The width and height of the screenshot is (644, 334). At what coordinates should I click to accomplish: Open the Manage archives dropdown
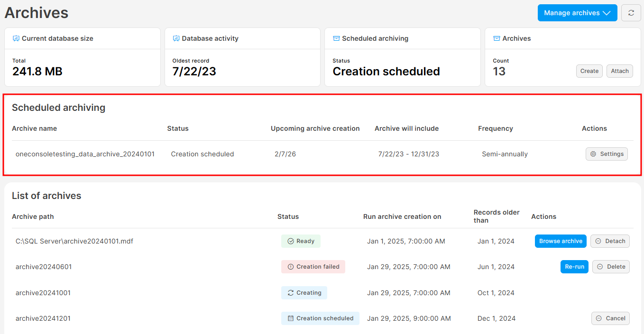[x=577, y=13]
